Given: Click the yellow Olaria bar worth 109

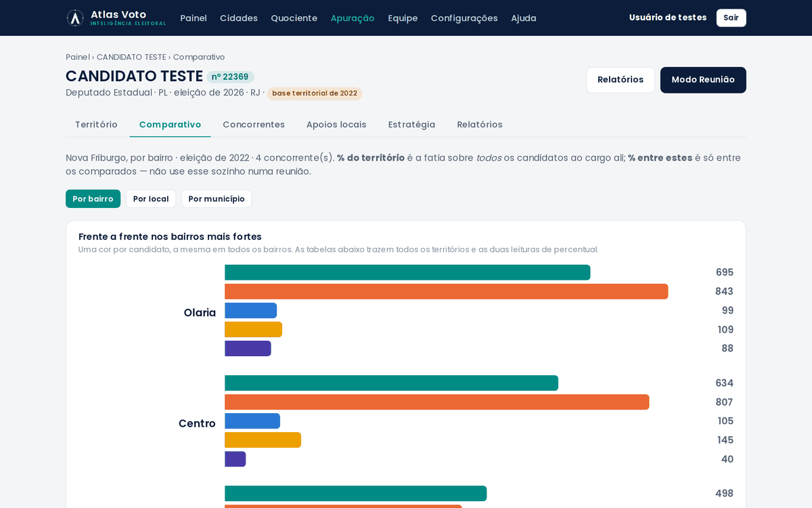Looking at the screenshot, I should (254, 329).
